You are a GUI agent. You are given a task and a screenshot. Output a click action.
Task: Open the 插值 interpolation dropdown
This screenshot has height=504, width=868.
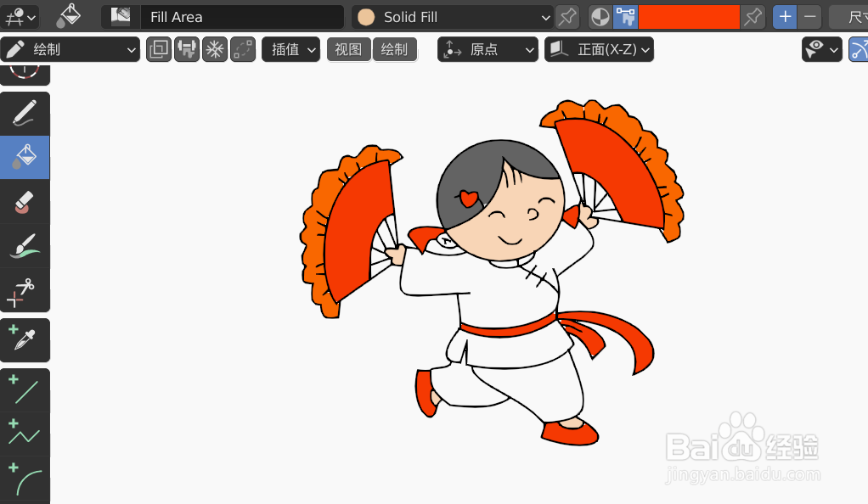tap(291, 50)
